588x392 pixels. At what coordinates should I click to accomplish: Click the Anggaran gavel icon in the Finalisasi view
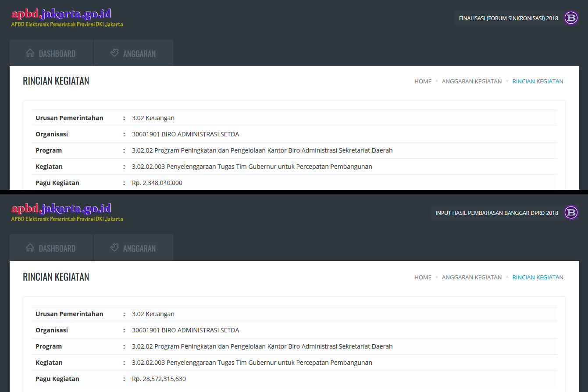[x=114, y=53]
